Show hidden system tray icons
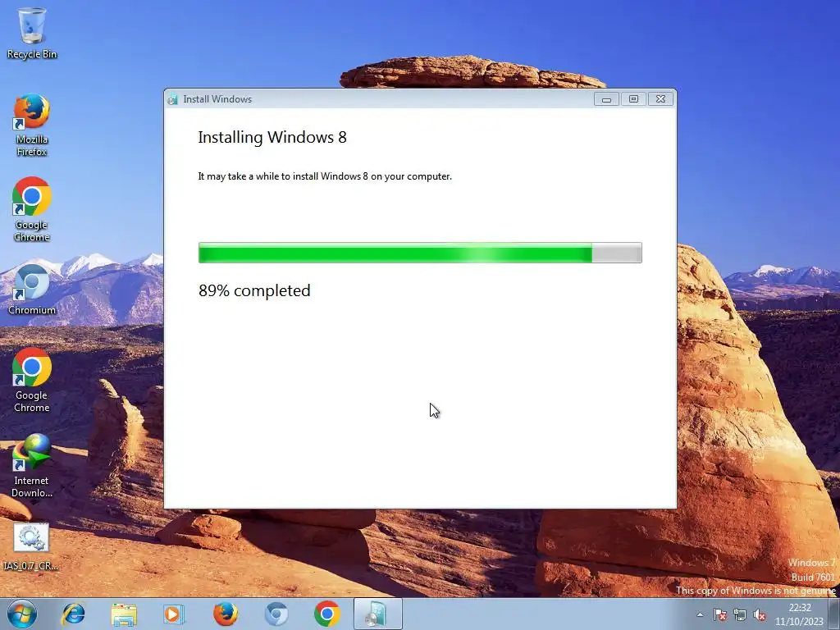The height and width of the screenshot is (630, 840). [x=700, y=614]
